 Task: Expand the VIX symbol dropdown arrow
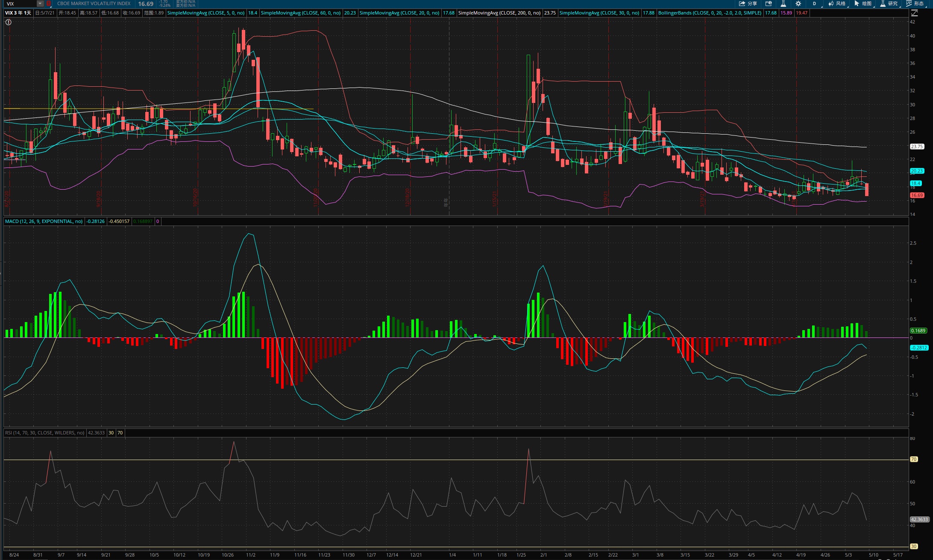(40, 3)
